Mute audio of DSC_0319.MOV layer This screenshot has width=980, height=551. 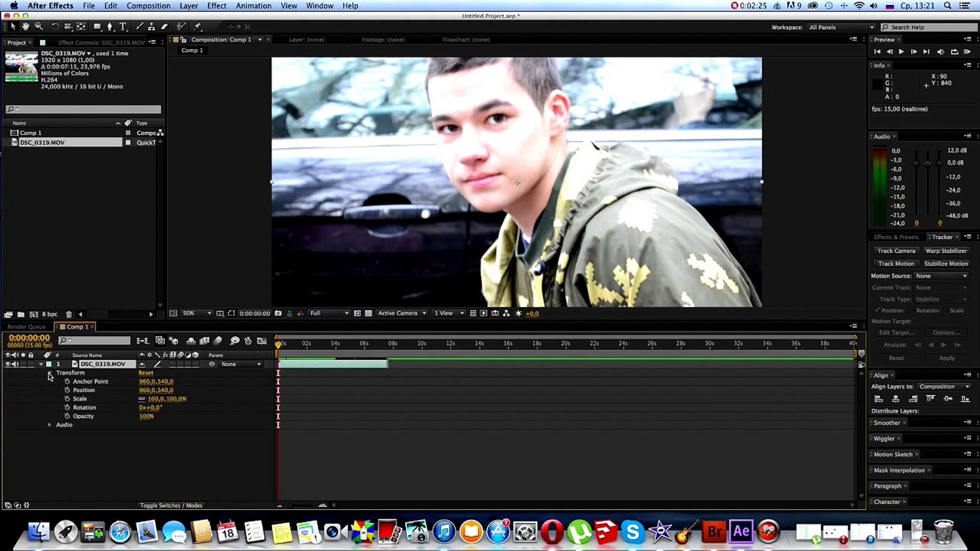(15, 364)
